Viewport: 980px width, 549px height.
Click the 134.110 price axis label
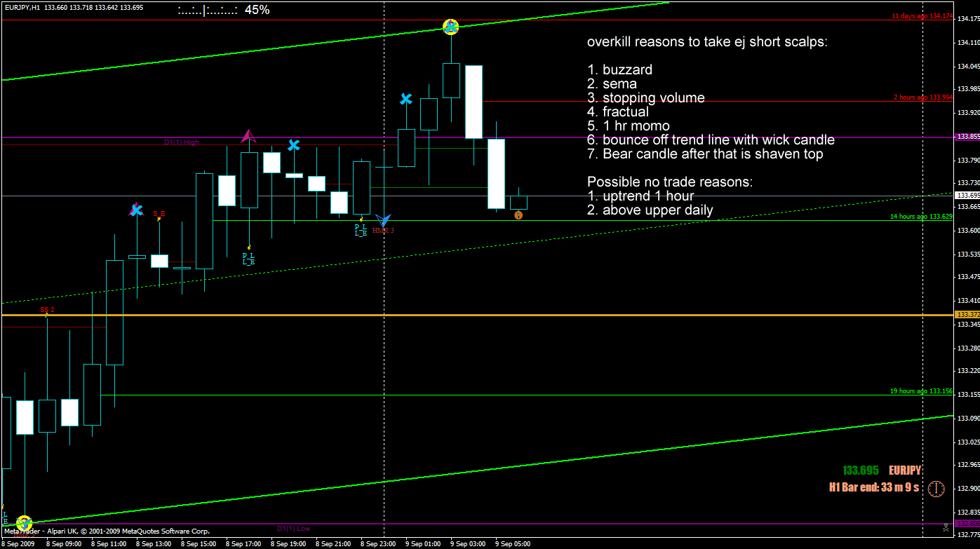(x=968, y=43)
